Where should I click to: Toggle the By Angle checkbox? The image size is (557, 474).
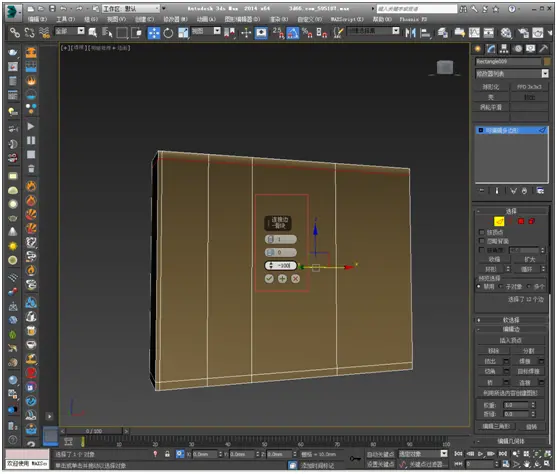(482, 250)
